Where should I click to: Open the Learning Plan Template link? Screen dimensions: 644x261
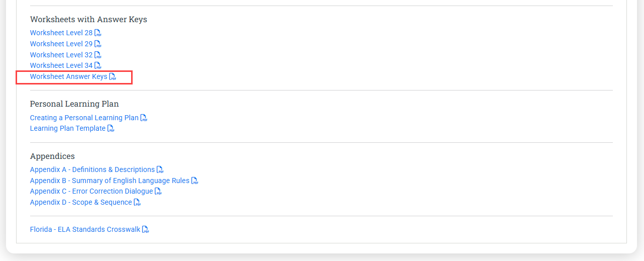pos(68,129)
